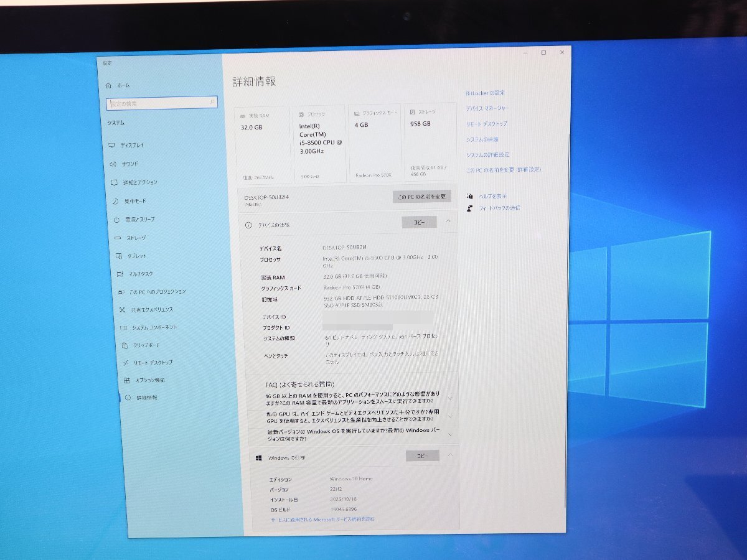Image resolution: width=747 pixels, height=560 pixels.
Task: Click the Radeon Pro 570X text on the graphics card
Action: click(374, 175)
